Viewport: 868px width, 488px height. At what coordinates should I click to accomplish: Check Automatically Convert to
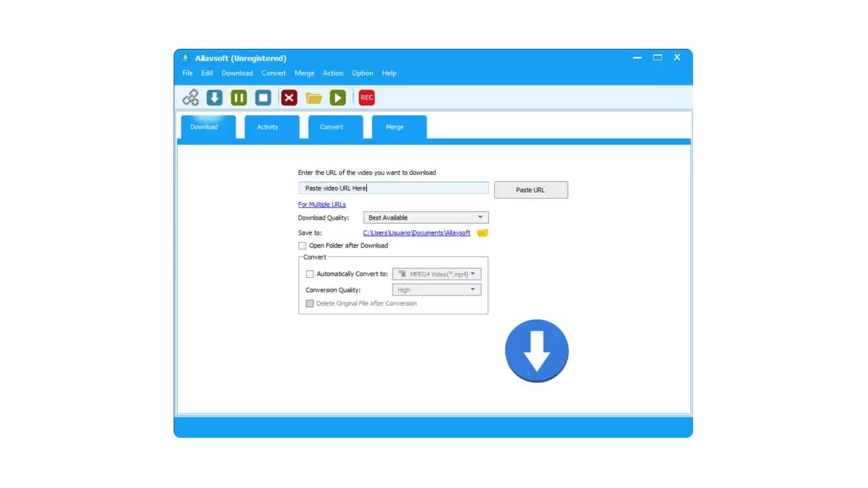[310, 274]
